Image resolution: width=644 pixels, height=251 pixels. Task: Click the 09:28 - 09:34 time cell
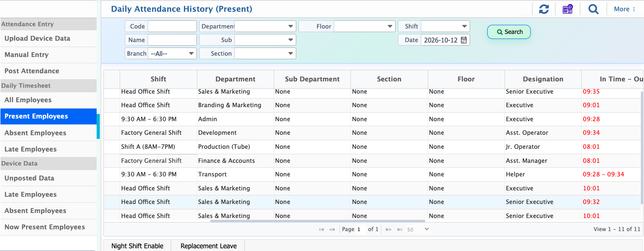coord(611,175)
